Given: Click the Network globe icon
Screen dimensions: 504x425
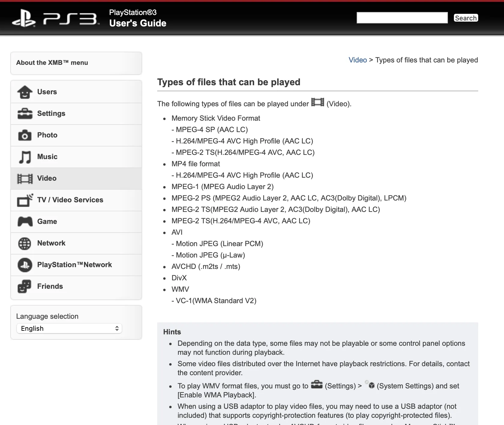Looking at the screenshot, I should tap(25, 243).
